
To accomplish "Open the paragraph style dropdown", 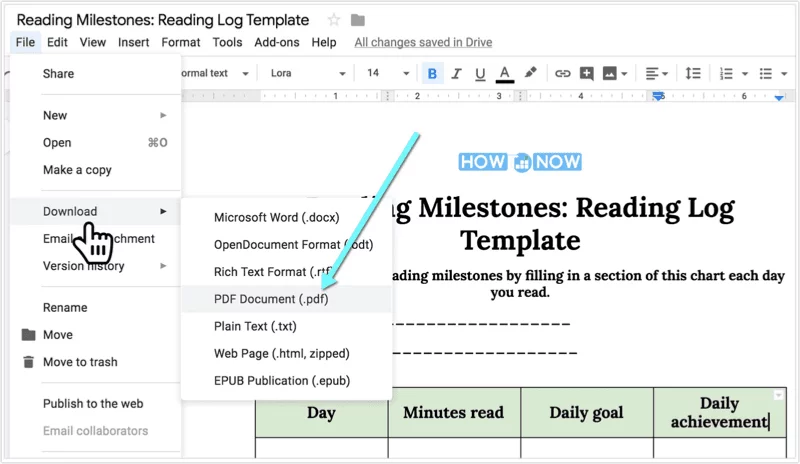I will click(x=215, y=74).
